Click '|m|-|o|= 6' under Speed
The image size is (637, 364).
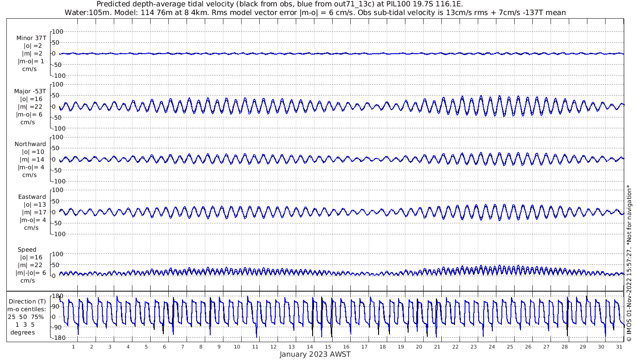[x=30, y=273]
